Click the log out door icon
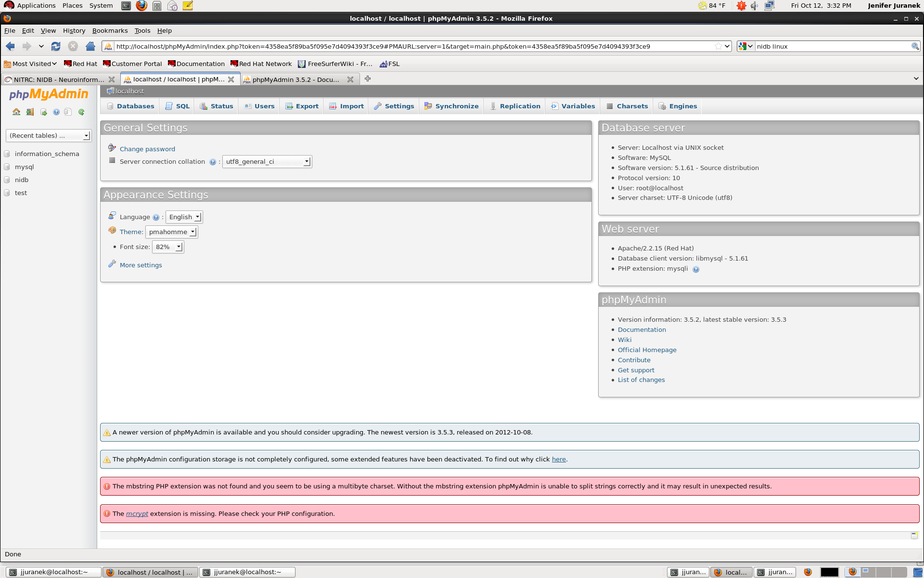924x578 pixels. click(30, 112)
